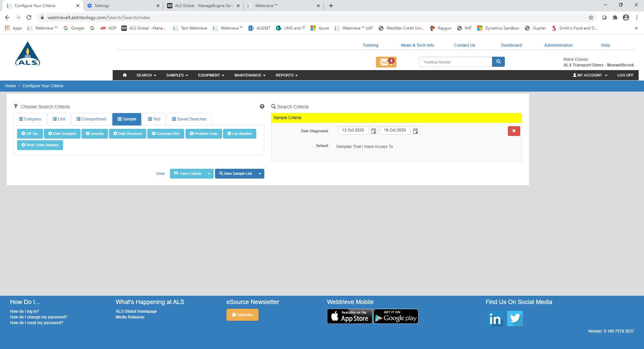This screenshot has width=644, height=349.
Task: Click the Clear link
Action: coord(160,174)
